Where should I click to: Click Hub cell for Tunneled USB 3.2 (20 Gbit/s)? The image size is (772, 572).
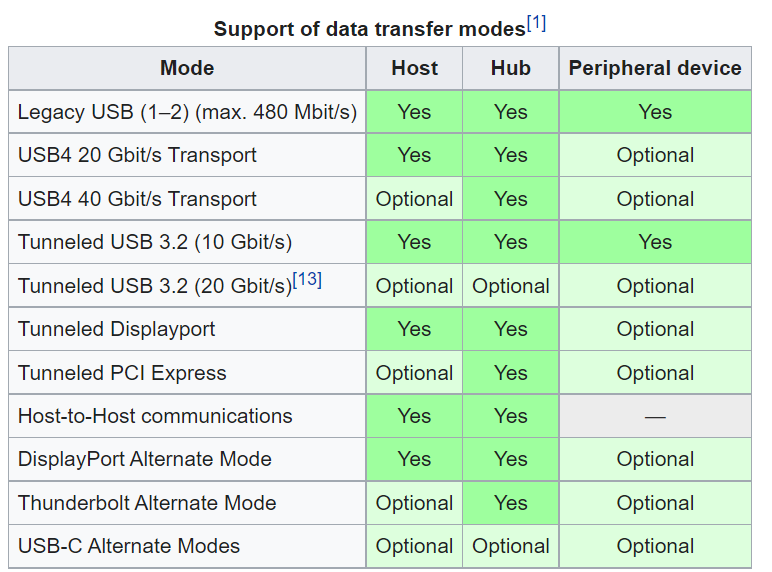[510, 286]
